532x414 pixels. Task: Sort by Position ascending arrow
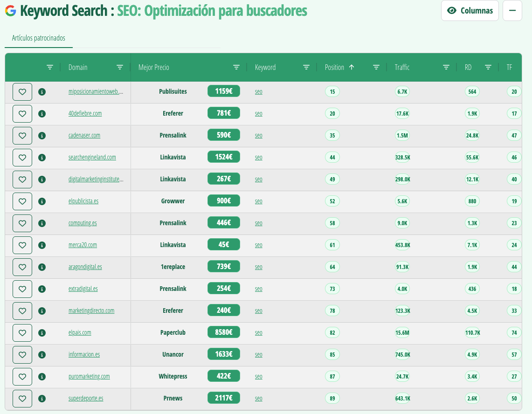pyautogui.click(x=352, y=67)
